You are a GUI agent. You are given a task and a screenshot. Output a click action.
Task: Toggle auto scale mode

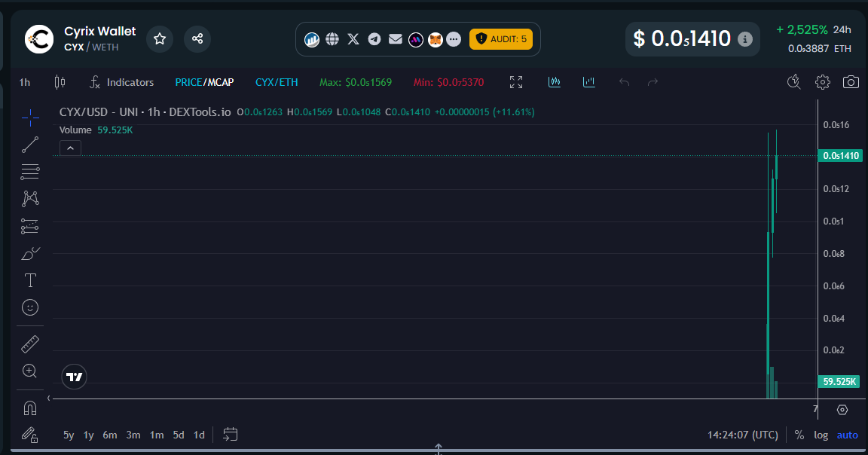point(847,435)
